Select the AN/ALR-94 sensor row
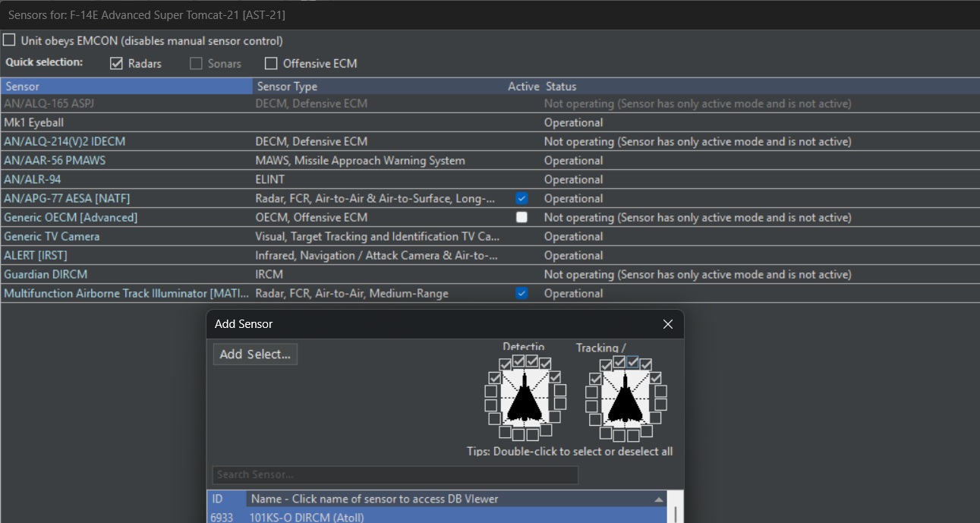Image resolution: width=980 pixels, height=523 pixels. click(490, 179)
